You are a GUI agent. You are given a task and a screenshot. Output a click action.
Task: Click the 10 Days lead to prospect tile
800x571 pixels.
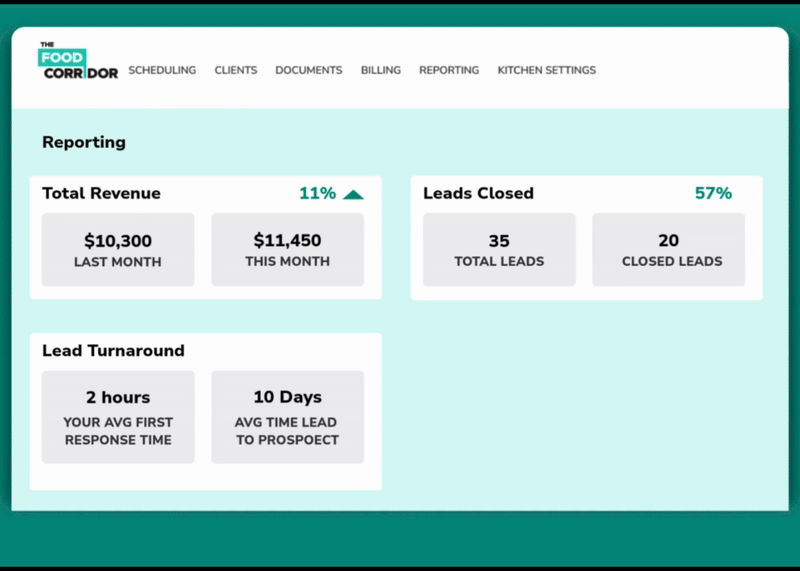[287, 417]
